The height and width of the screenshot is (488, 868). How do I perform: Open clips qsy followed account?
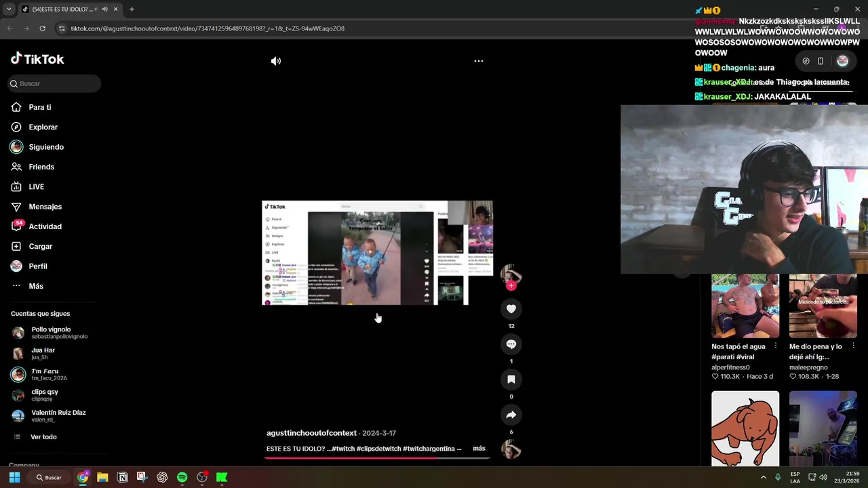point(44,394)
